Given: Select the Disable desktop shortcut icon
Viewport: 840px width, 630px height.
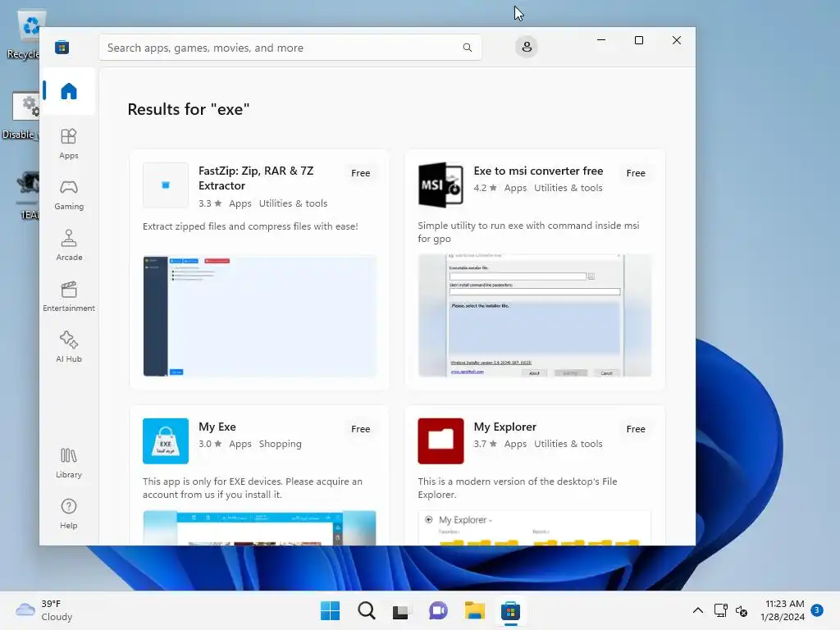Looking at the screenshot, I should [21, 116].
